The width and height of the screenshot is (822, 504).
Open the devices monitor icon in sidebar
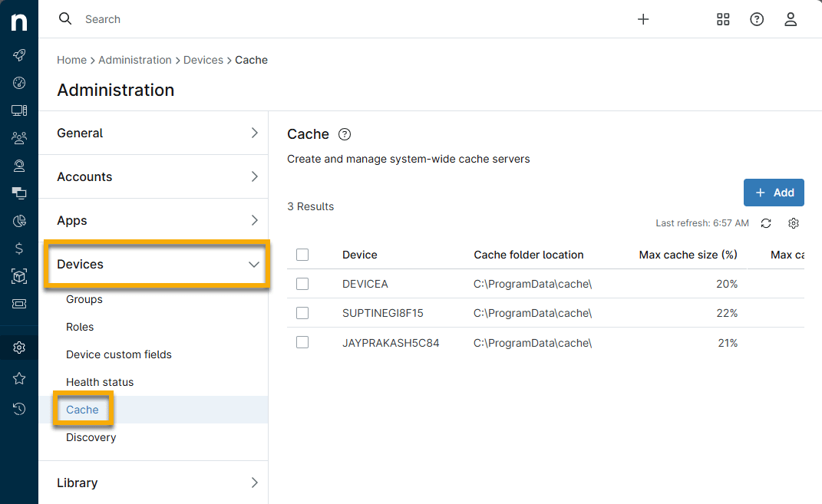[19, 110]
